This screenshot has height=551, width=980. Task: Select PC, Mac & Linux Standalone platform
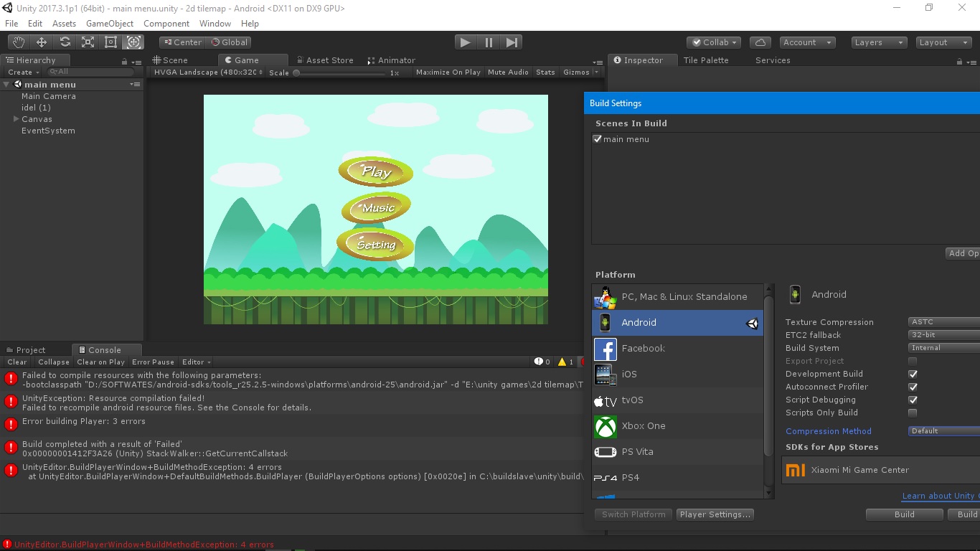[678, 296]
